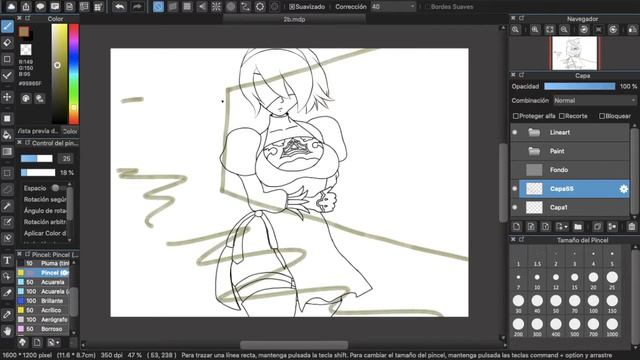The width and height of the screenshot is (640, 360).
Task: Select the Capa1 layer
Action: tap(574, 207)
